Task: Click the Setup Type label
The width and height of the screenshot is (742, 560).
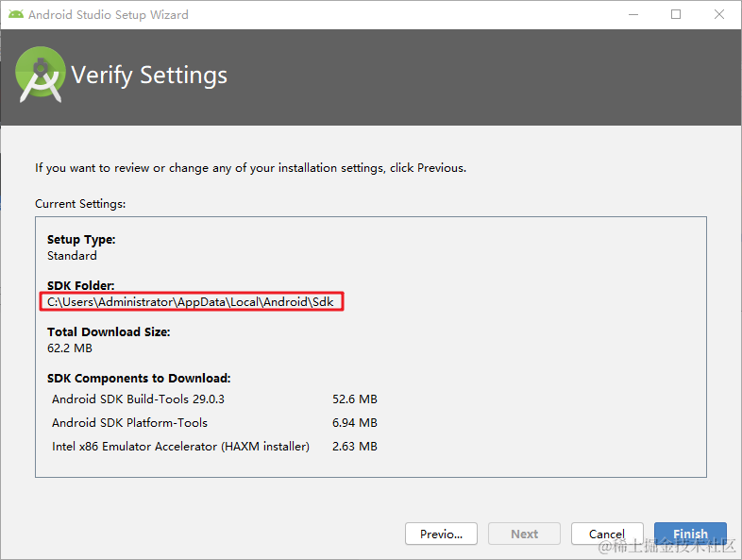Action: [x=81, y=240]
